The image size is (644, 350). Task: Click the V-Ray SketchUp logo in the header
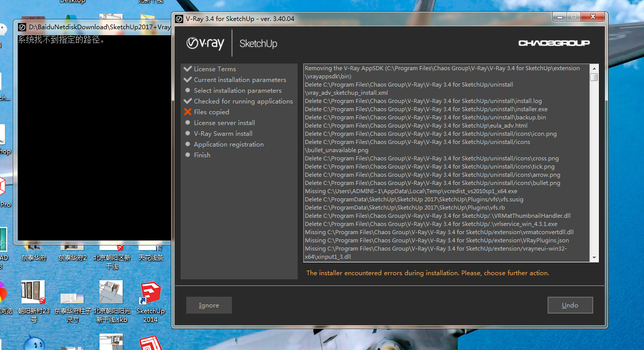(232, 43)
